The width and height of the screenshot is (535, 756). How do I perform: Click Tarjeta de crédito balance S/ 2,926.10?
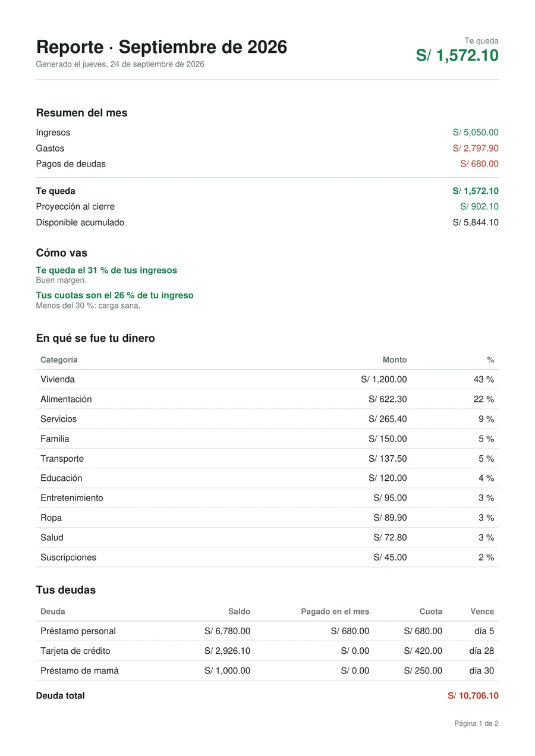click(x=227, y=651)
